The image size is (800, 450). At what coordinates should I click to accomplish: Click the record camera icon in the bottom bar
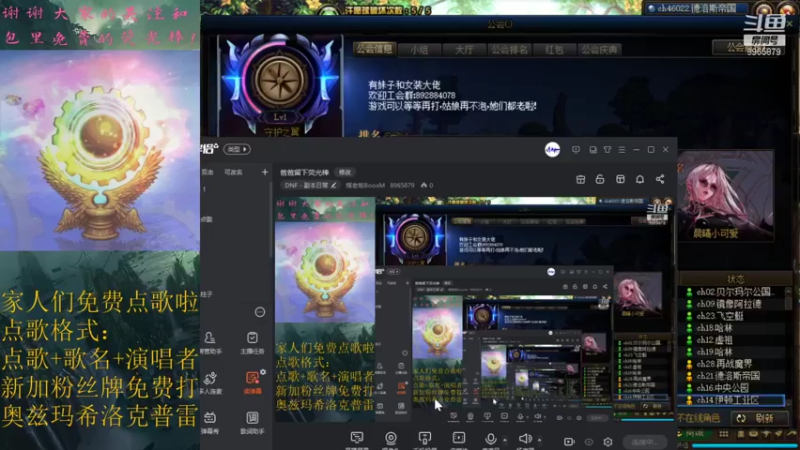point(569,442)
